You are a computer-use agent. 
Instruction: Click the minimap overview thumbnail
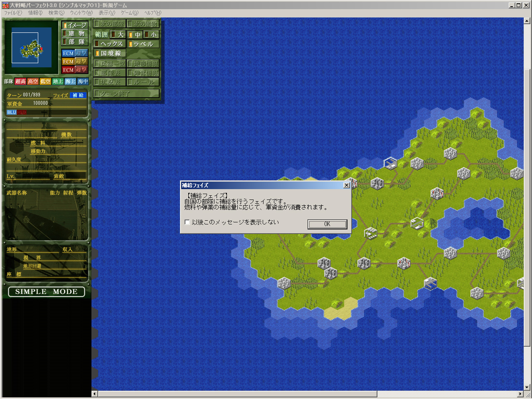[x=32, y=48]
